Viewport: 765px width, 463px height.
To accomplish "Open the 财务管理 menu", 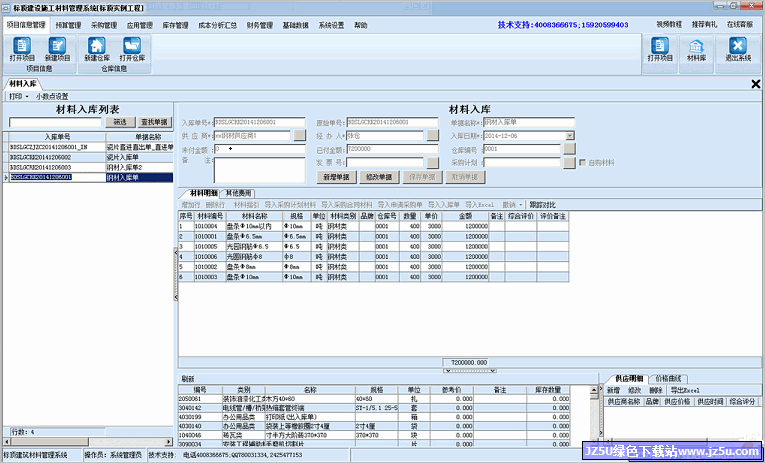I will pyautogui.click(x=260, y=25).
